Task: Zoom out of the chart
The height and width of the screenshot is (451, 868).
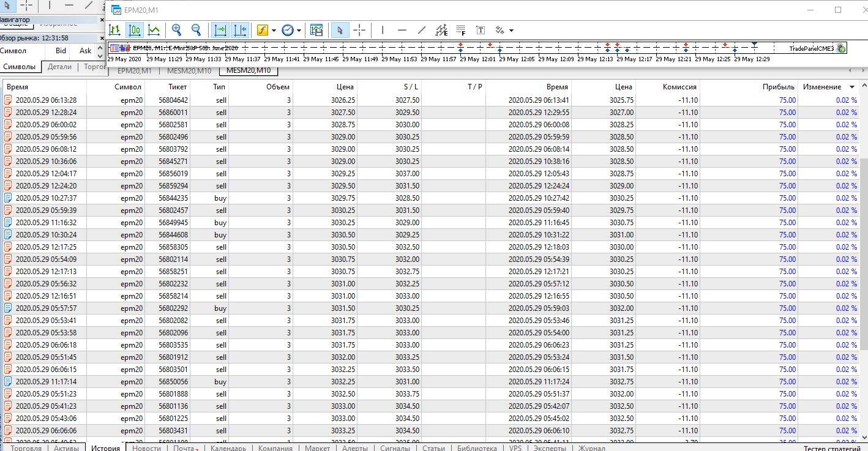Action: click(196, 29)
